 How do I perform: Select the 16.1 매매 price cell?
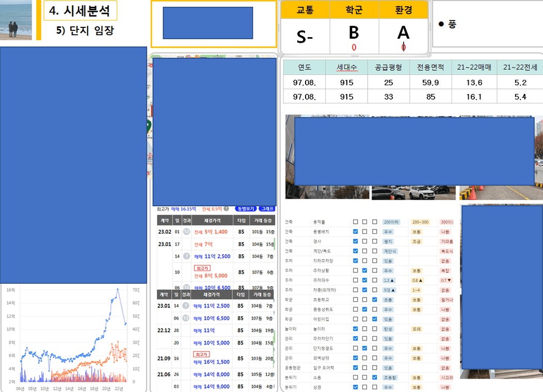(x=474, y=96)
